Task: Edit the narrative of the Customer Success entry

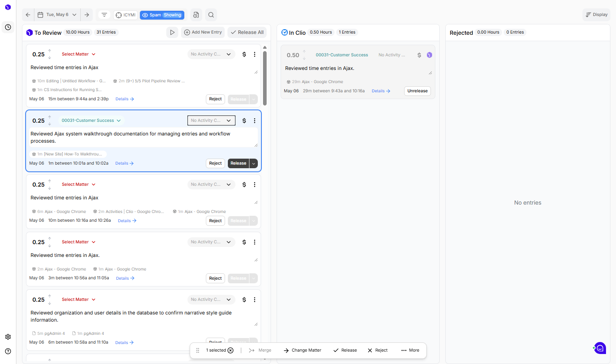Action: 144,137
